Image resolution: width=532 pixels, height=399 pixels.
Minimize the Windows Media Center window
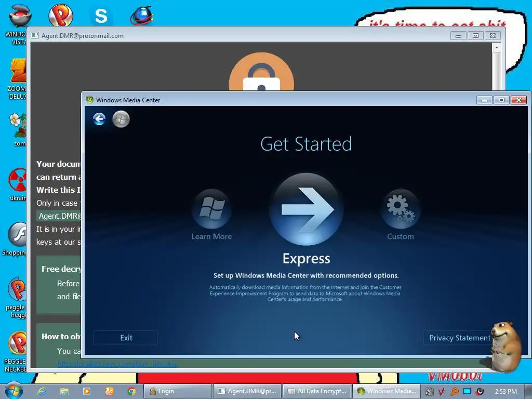point(485,100)
